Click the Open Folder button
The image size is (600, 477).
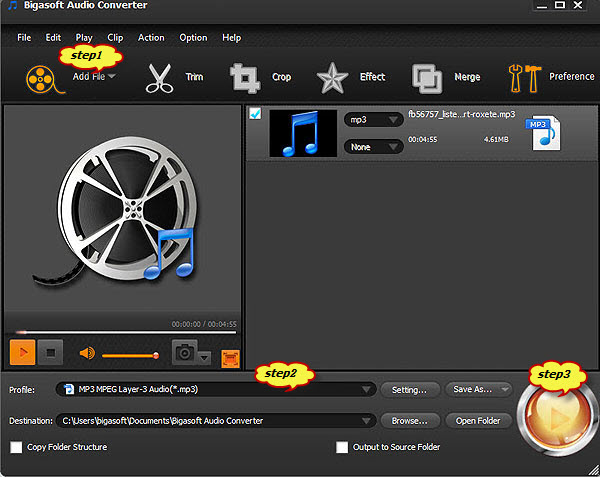tap(478, 421)
